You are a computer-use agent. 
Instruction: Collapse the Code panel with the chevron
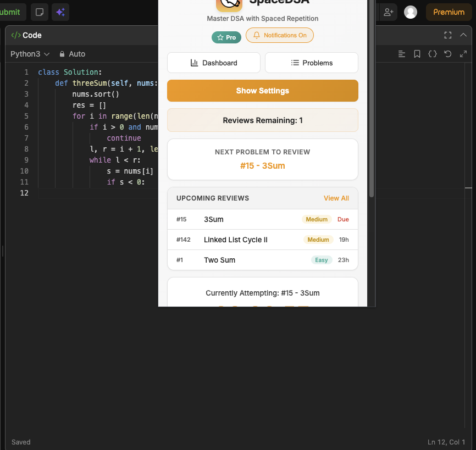(x=463, y=35)
